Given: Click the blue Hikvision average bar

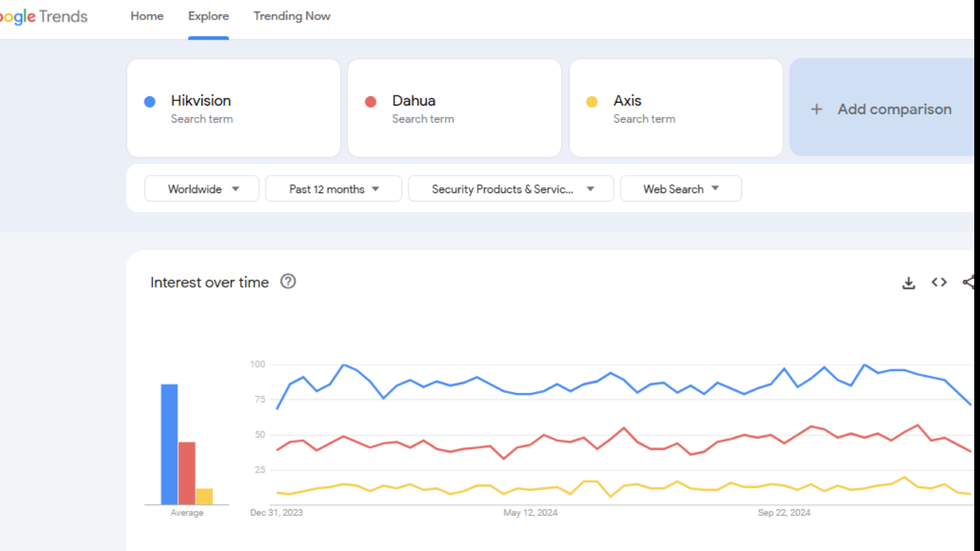Looking at the screenshot, I should click(x=169, y=444).
